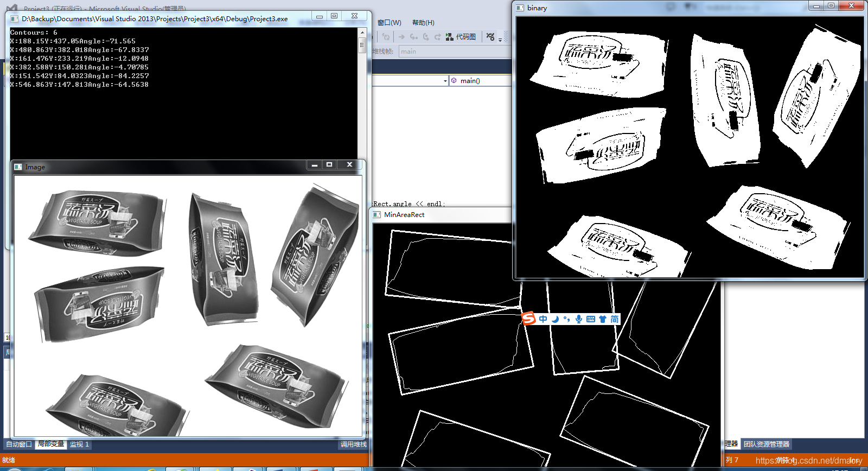Toggle half/full-width moon icon on Sogou bar

(x=555, y=319)
